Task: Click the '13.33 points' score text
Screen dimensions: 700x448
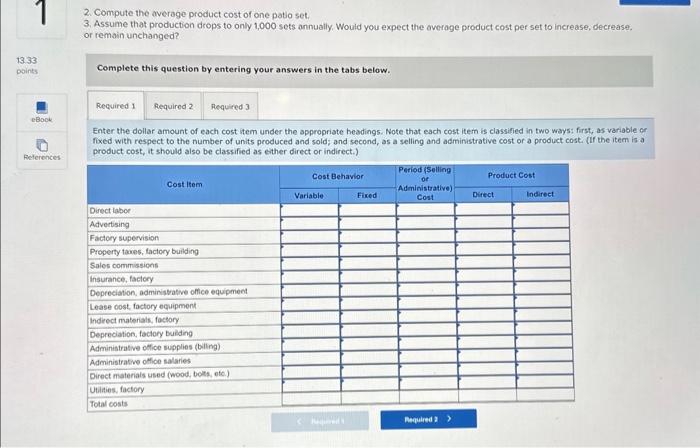Action: [x=27, y=65]
